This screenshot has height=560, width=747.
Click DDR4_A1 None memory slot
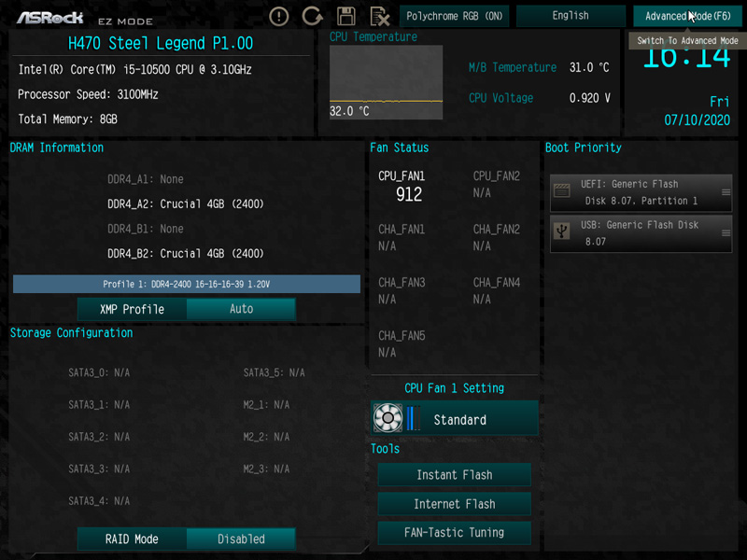tap(146, 179)
